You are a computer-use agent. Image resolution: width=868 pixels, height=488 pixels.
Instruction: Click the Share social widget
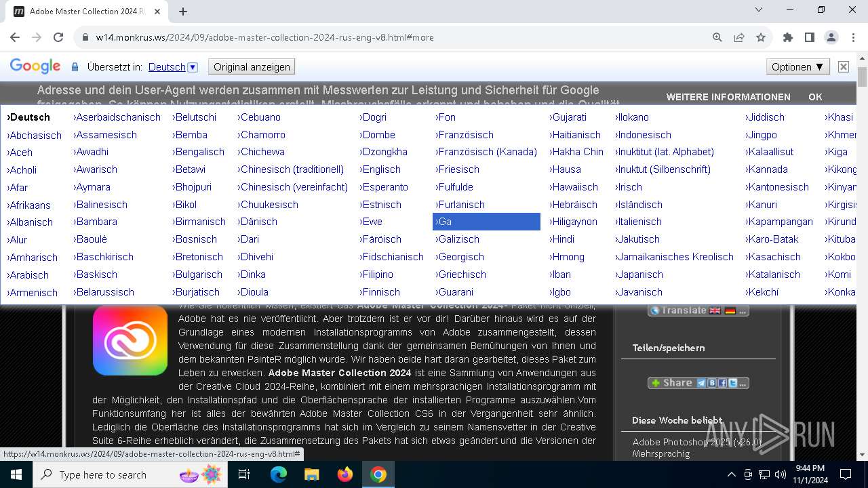coord(698,383)
